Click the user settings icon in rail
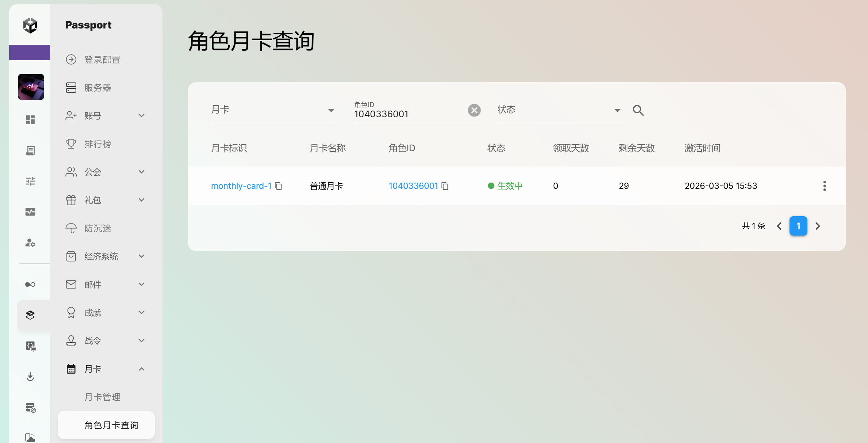Viewport: 868px width, 443px height. tap(30, 242)
